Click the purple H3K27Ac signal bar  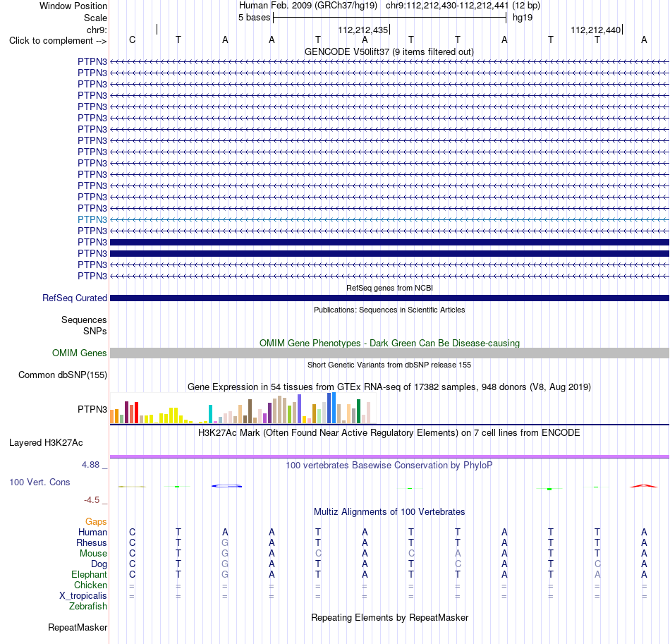click(x=389, y=457)
